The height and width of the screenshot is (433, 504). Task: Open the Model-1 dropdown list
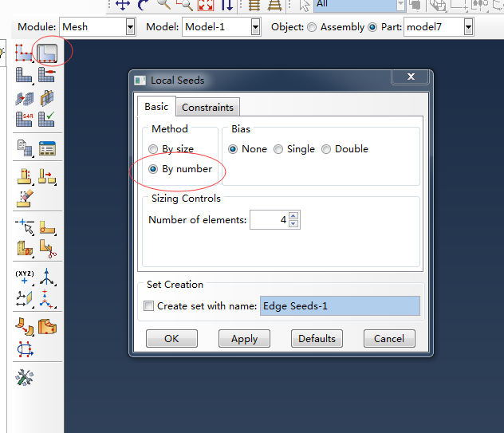[x=255, y=27]
